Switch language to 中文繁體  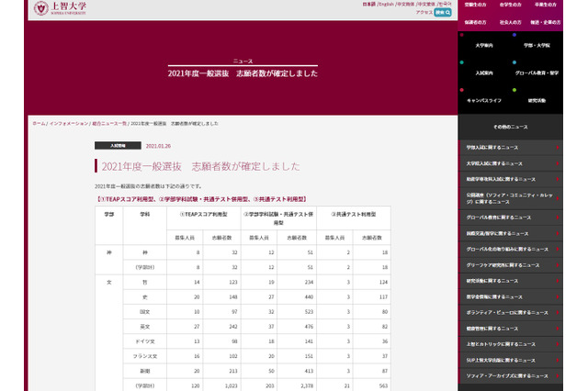(426, 4)
